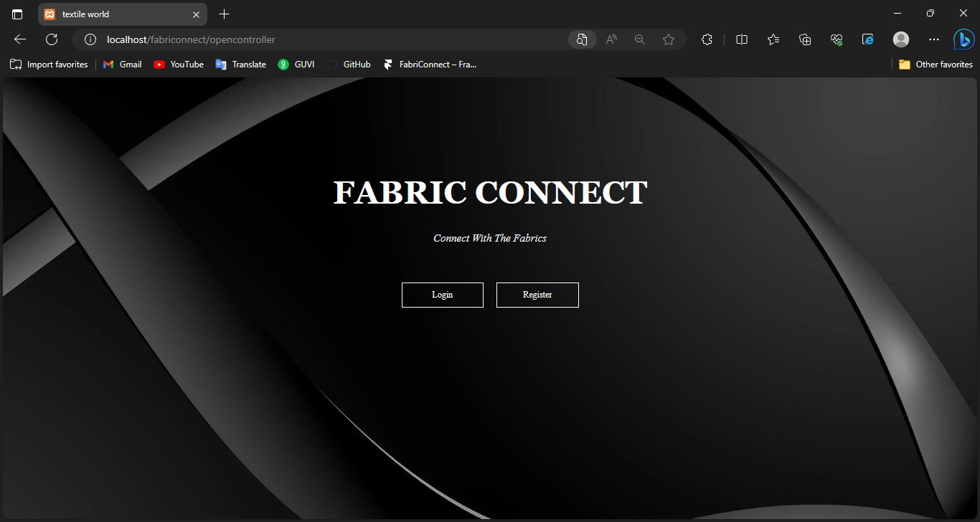Click the zoom out magnifier icon
The width and height of the screenshot is (980, 522).
pos(640,39)
